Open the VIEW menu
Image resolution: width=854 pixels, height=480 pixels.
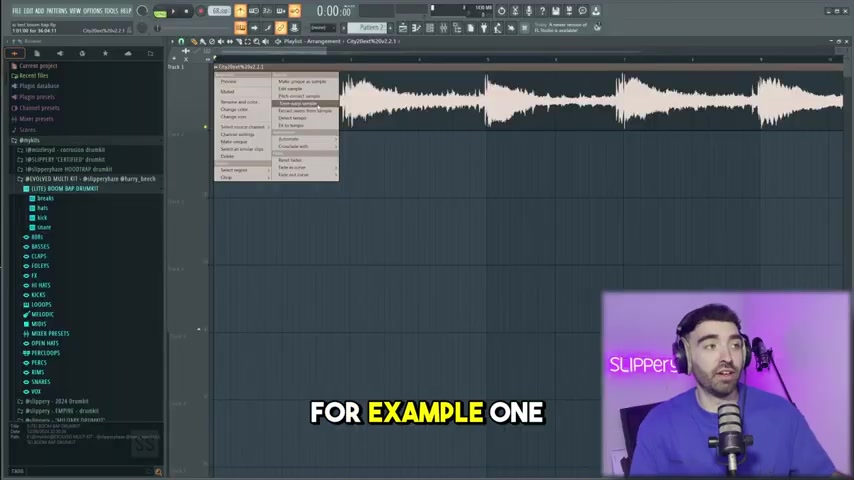point(75,11)
